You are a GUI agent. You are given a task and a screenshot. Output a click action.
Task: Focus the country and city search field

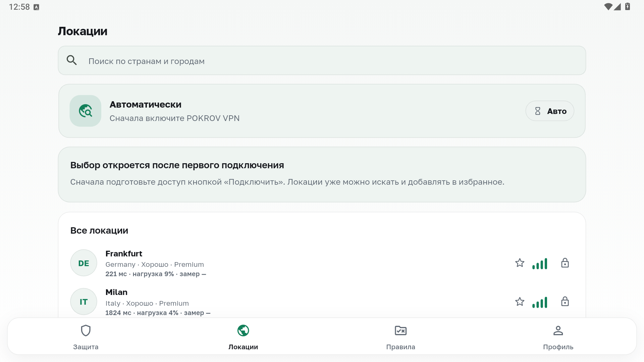(322, 61)
